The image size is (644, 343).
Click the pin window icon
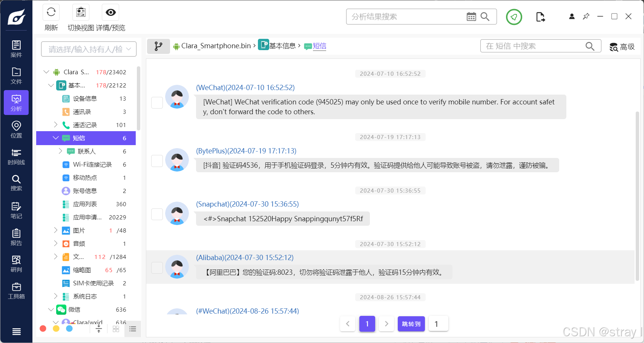(586, 16)
